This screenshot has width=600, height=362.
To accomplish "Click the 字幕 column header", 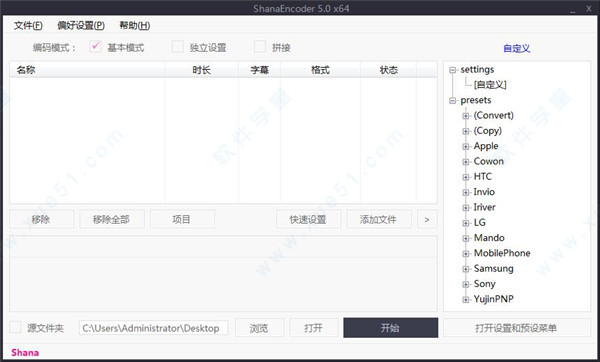I will pyautogui.click(x=259, y=70).
